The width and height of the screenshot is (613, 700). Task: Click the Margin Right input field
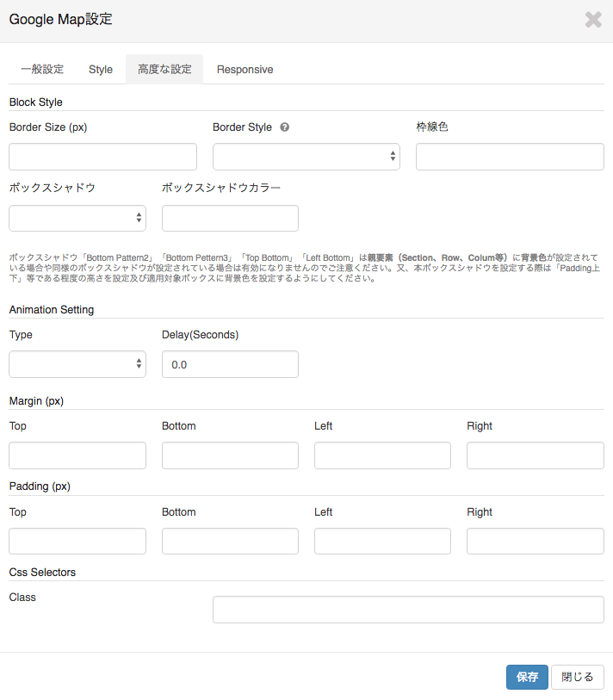coord(536,455)
